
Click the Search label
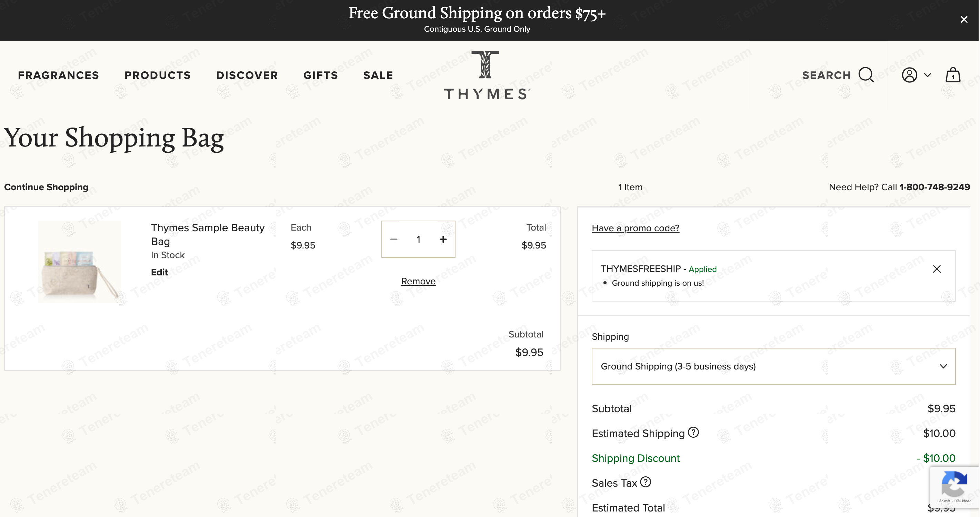tap(826, 75)
